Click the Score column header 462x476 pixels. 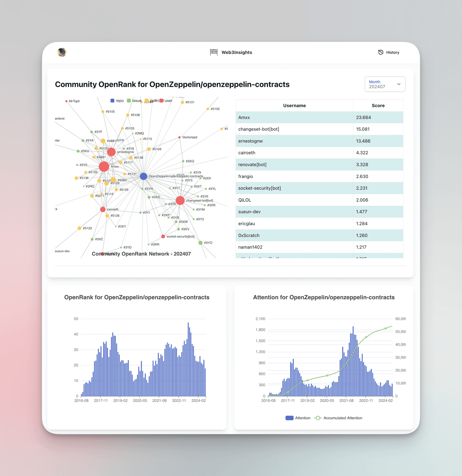(x=378, y=106)
